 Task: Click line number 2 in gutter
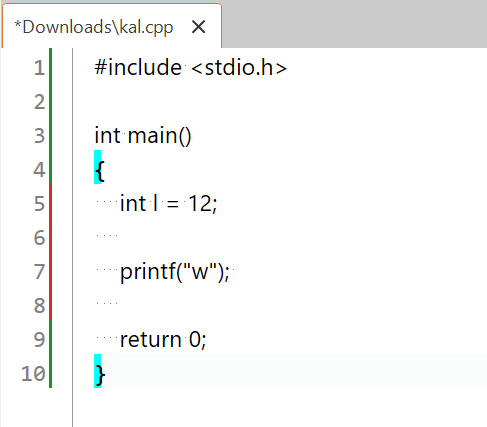39,102
